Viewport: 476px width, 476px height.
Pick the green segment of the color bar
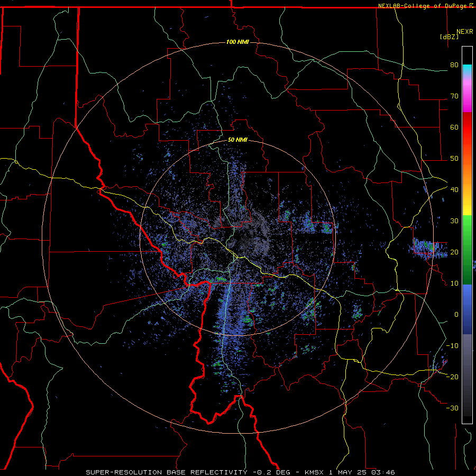tap(467, 250)
